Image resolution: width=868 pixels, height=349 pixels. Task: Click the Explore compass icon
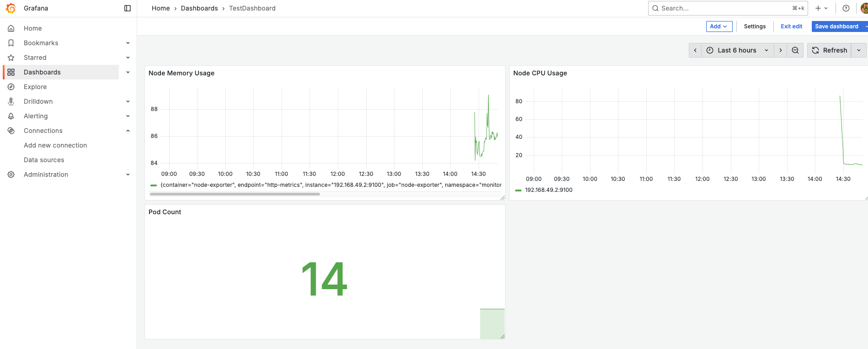click(x=11, y=87)
